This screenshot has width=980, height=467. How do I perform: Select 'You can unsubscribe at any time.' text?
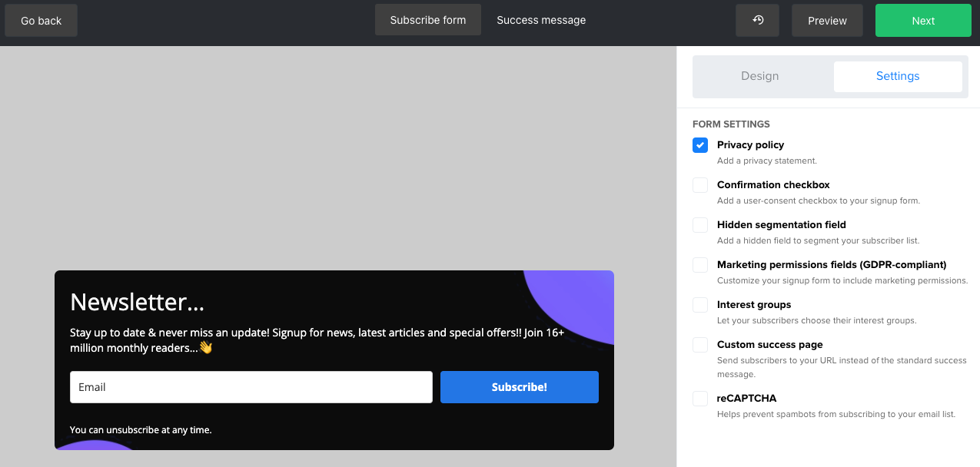141,430
